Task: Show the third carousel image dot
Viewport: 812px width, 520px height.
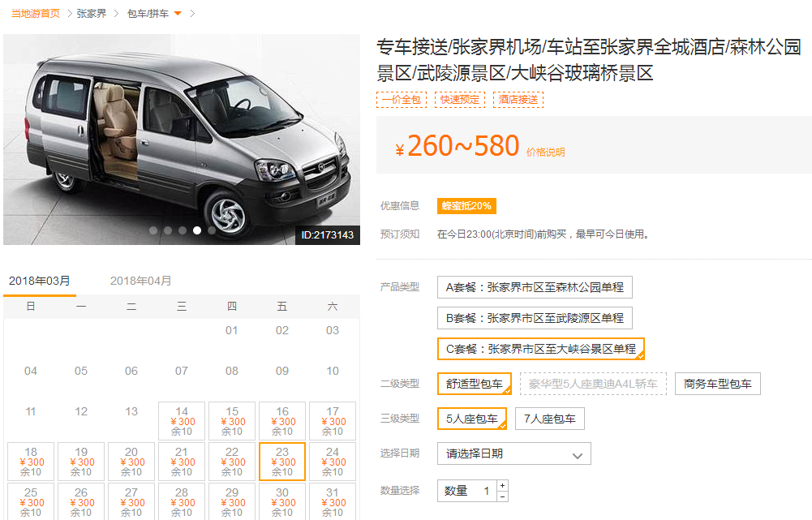Action: point(183,230)
